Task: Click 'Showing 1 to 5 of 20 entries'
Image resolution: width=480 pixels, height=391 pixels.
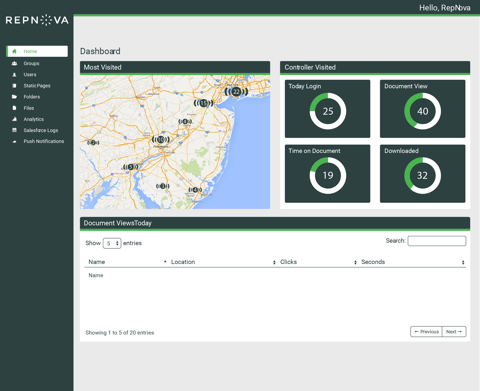Action: click(x=120, y=333)
